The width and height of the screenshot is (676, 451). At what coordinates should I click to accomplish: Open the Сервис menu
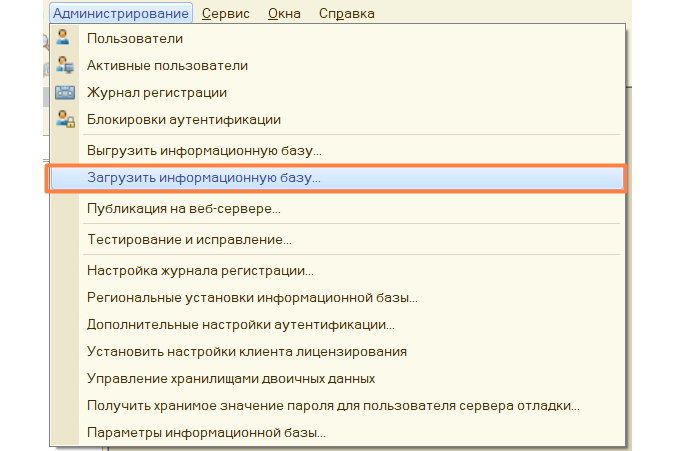[x=225, y=13]
